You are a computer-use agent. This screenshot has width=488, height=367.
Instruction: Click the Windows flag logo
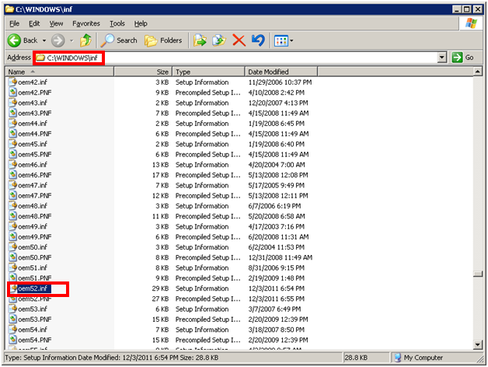[471, 24]
